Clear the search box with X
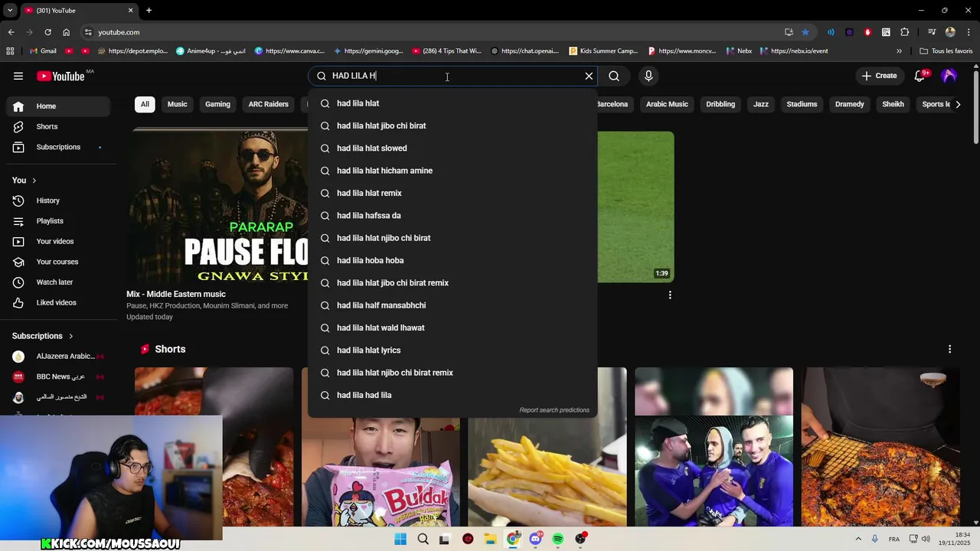Viewport: 980px width, 551px height. click(589, 76)
